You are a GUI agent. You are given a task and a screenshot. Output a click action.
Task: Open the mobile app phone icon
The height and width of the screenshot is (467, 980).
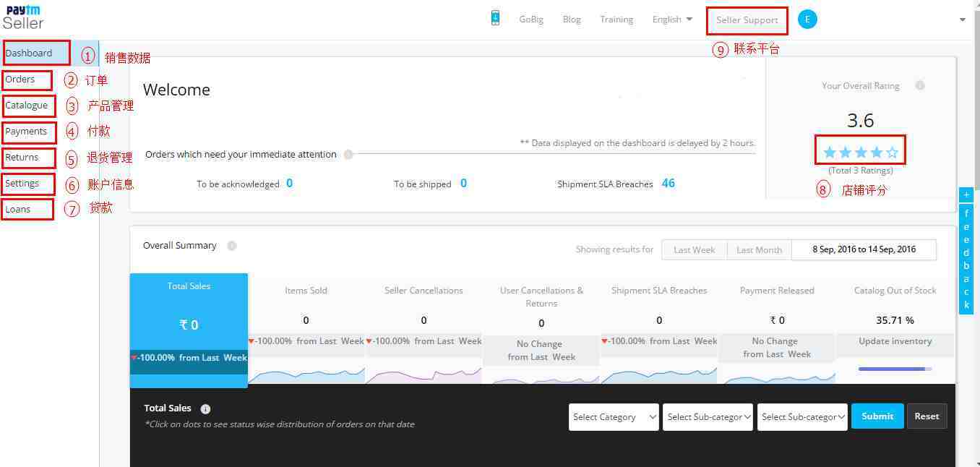[495, 18]
